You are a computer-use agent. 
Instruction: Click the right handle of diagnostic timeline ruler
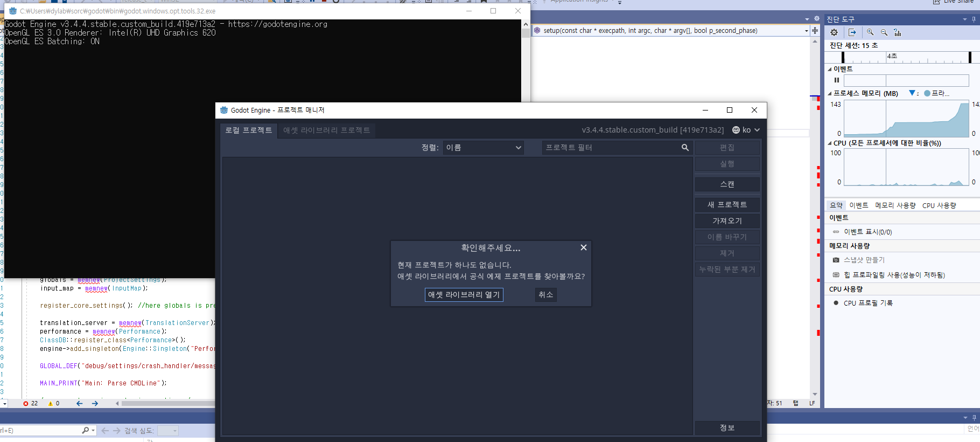(970, 57)
